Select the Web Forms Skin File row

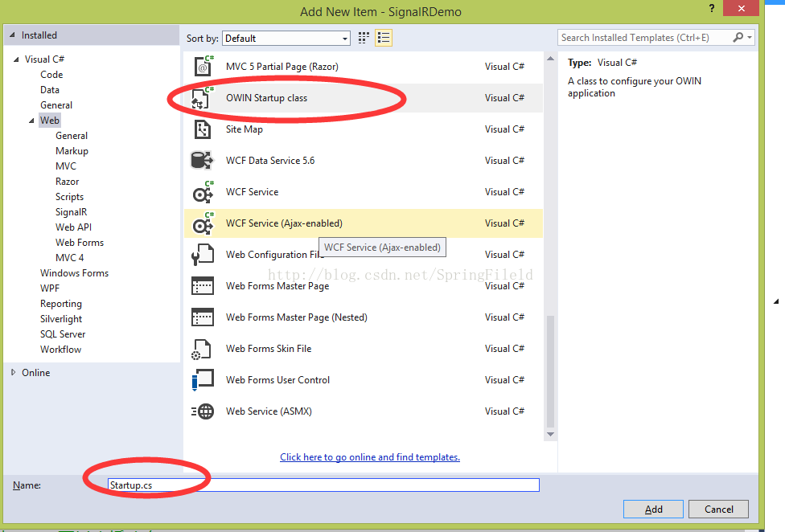pyautogui.click(x=364, y=349)
